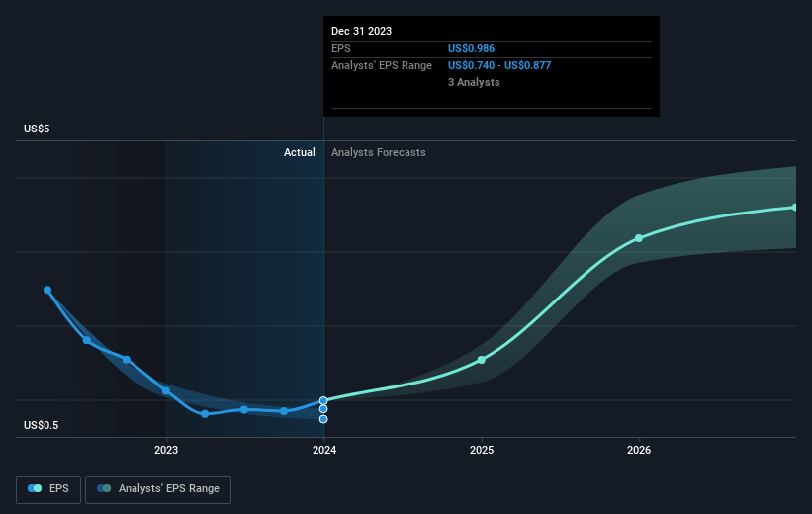
Task: Click the 2025 x-axis label
Action: (482, 450)
